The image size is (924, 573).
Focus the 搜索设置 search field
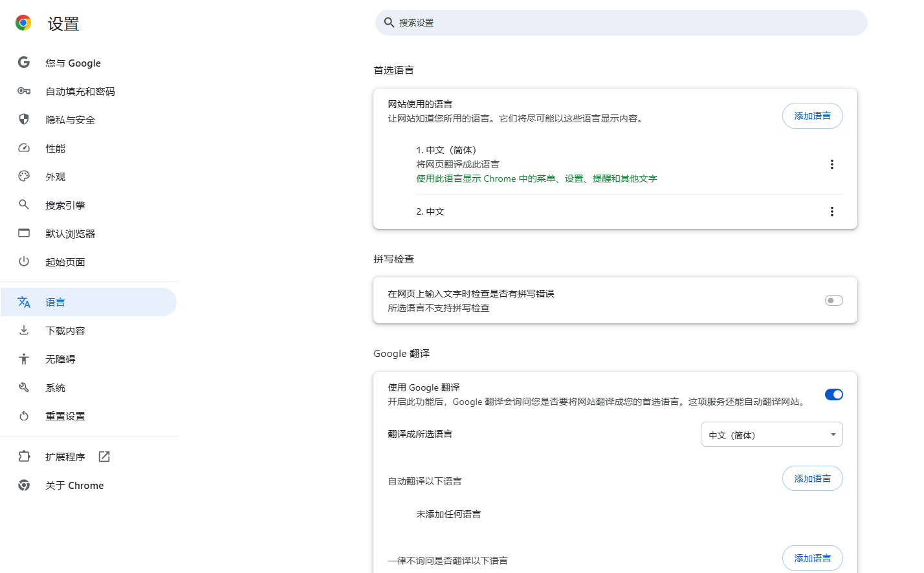tap(621, 23)
